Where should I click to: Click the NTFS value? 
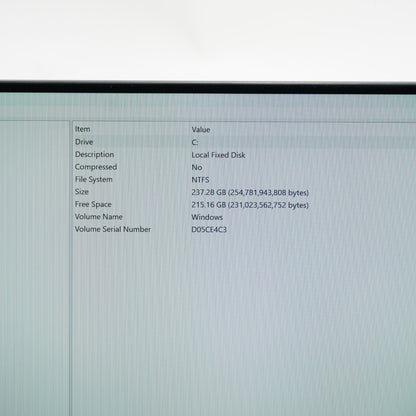pyautogui.click(x=200, y=180)
